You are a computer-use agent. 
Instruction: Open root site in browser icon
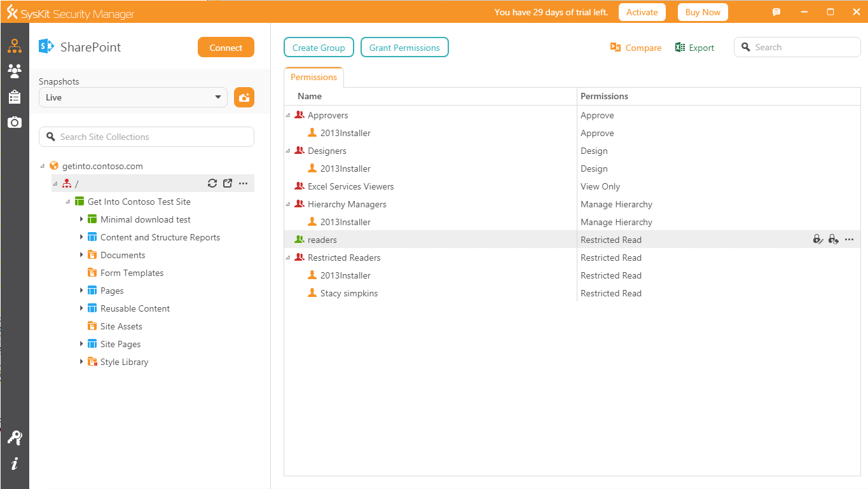click(x=228, y=184)
